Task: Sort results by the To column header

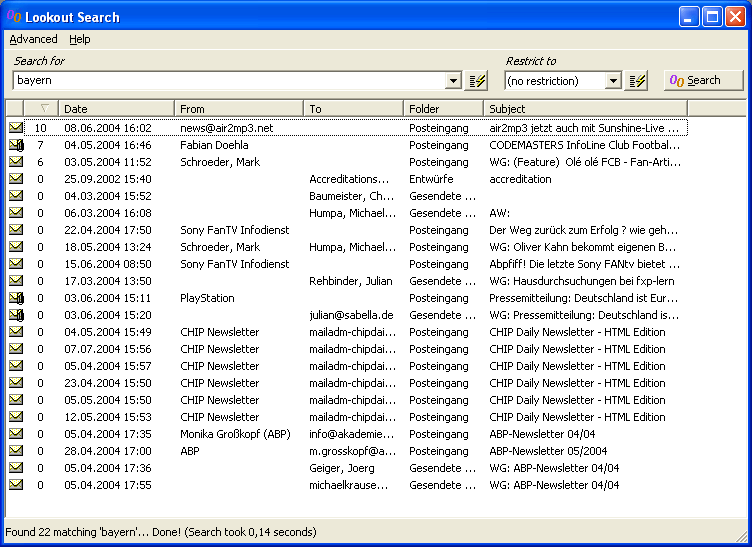Action: pyautogui.click(x=353, y=109)
